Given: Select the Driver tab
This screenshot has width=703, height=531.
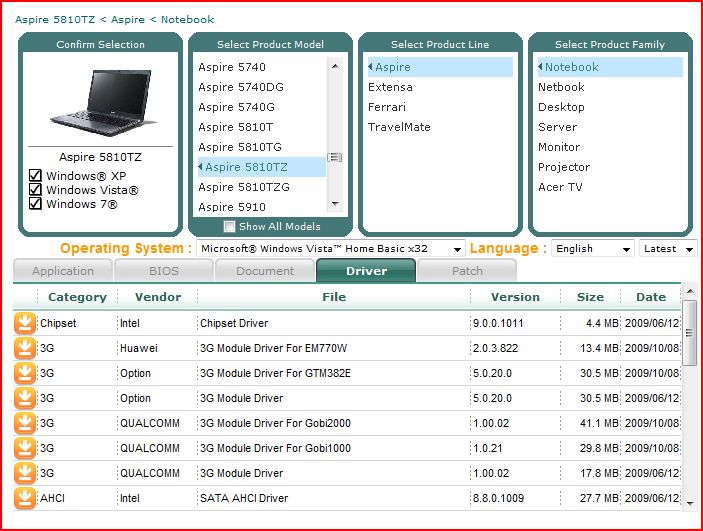Looking at the screenshot, I should pos(366,271).
